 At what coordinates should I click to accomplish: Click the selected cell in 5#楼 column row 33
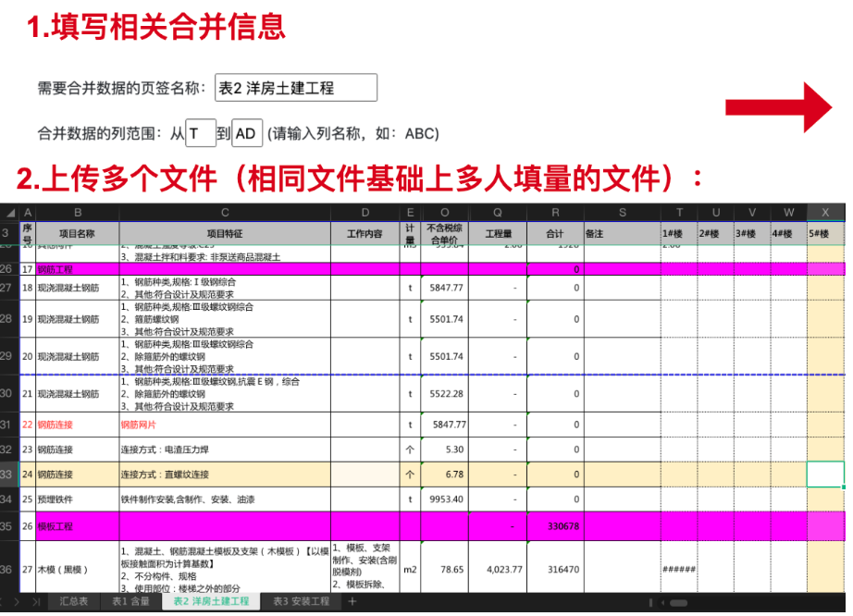click(825, 474)
